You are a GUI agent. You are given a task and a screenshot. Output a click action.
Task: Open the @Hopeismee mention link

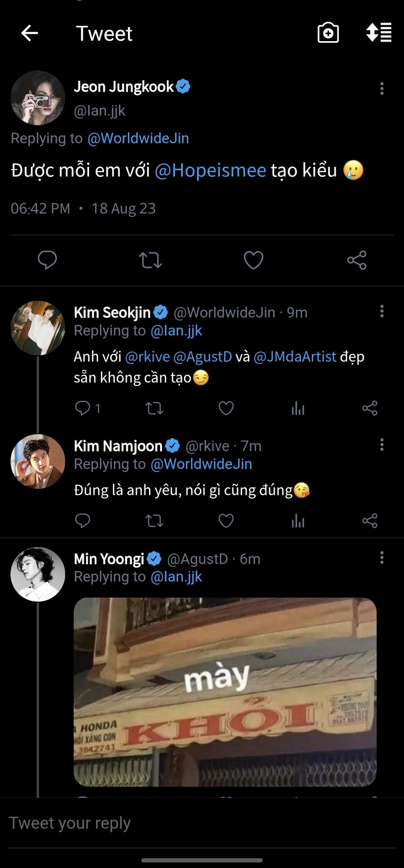pos(210,170)
